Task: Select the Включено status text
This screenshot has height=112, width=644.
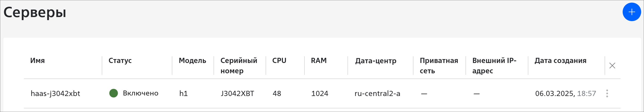Action: [x=141, y=93]
